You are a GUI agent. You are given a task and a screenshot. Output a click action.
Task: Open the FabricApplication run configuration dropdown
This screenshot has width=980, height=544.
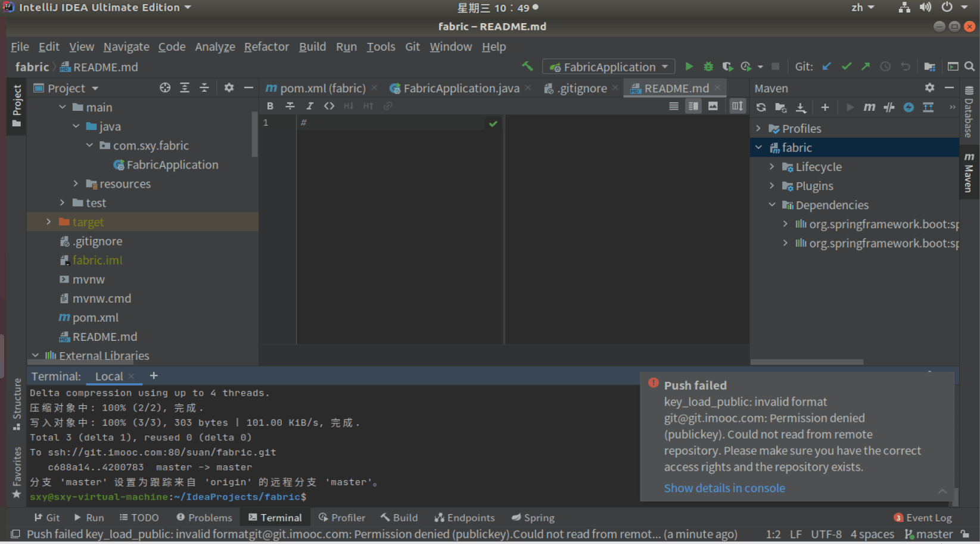pyautogui.click(x=608, y=67)
